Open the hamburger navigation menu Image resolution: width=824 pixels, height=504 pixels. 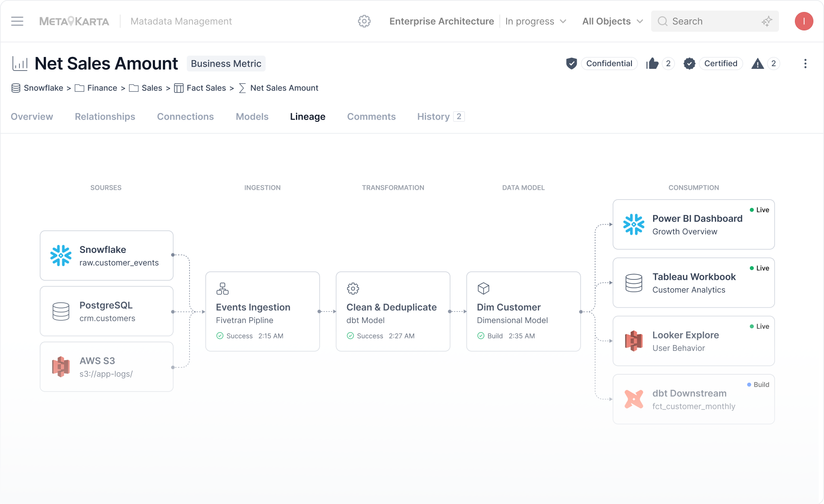(x=17, y=21)
